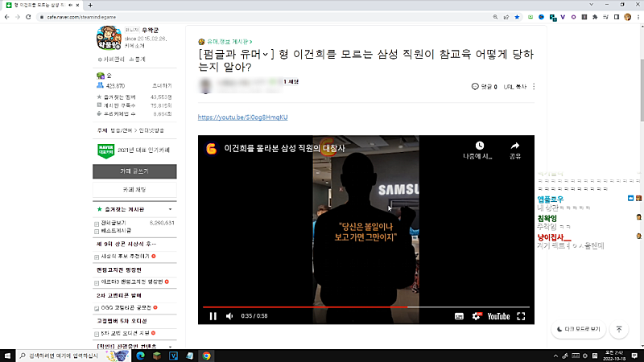Screen dimensions: 644x362
Task: Toggle YouTube subtitles/captions
Action: pos(459,316)
